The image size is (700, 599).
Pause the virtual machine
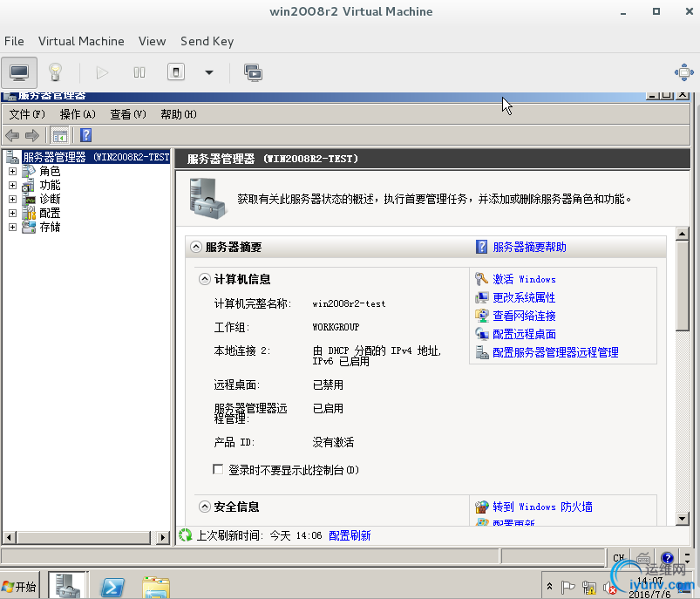point(139,72)
